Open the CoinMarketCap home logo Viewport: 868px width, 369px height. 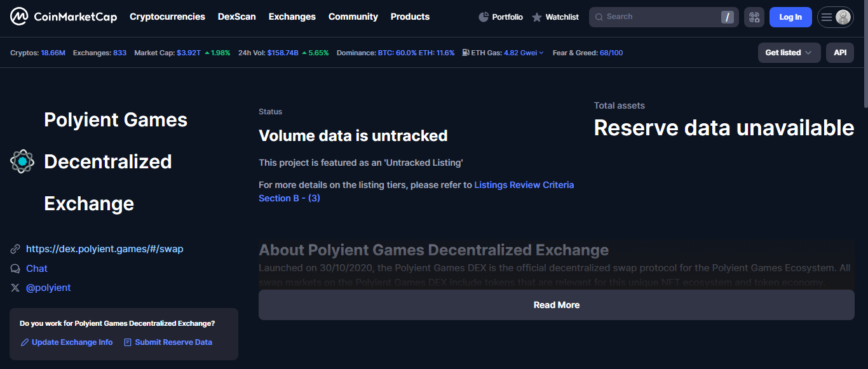pos(64,17)
